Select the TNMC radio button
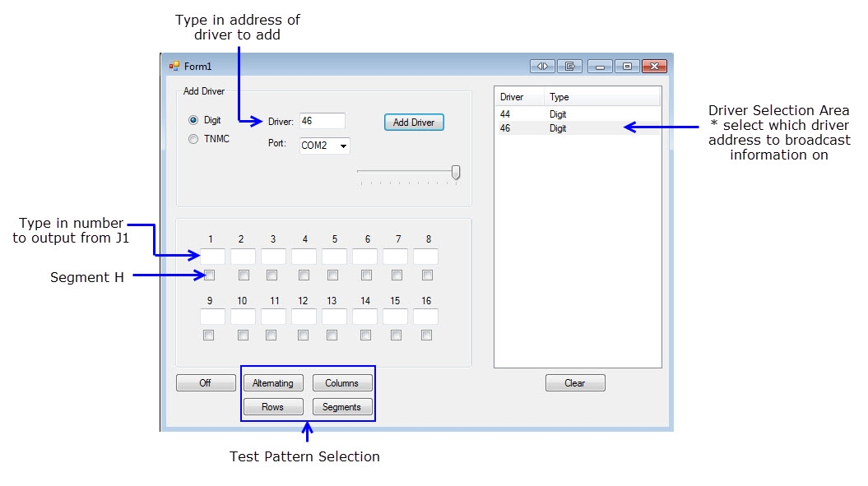Image resolution: width=868 pixels, height=486 pixels. point(194,139)
